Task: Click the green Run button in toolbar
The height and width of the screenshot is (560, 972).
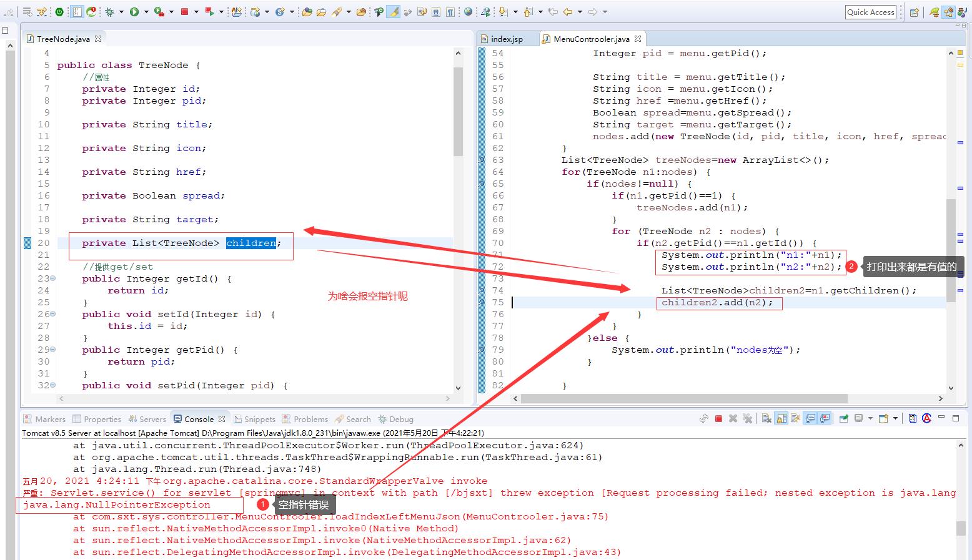Action: 134,11
